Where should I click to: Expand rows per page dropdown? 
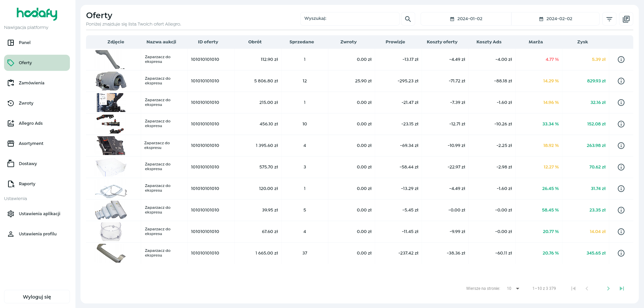(513, 288)
